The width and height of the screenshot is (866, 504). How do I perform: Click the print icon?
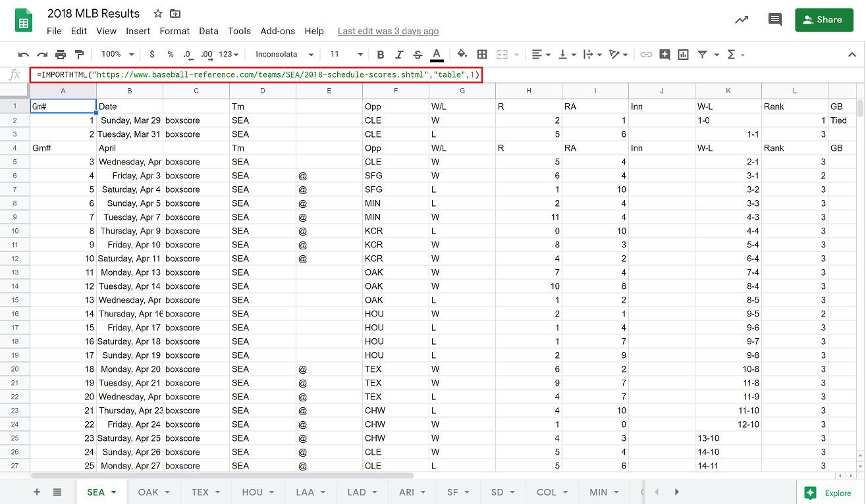61,55
